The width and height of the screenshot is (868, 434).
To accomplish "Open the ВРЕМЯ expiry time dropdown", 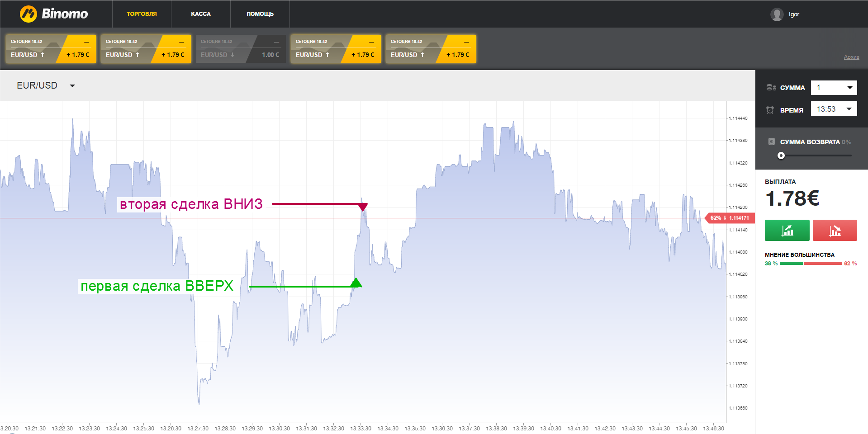I will 834,109.
